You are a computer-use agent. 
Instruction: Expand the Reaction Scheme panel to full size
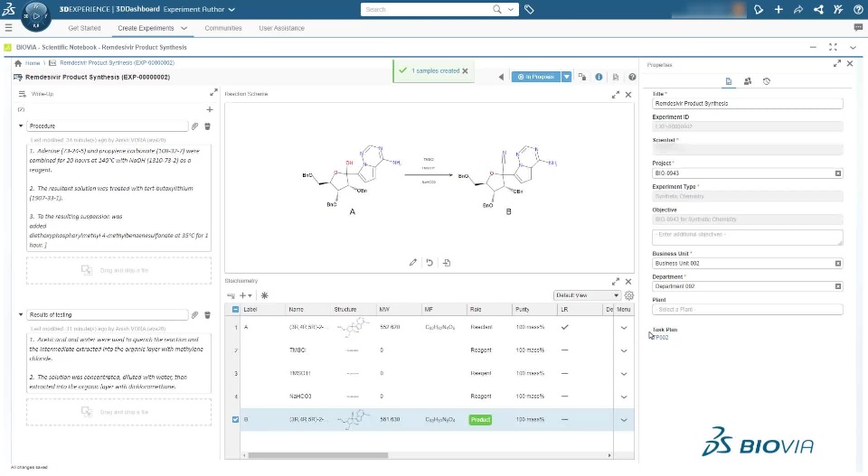tap(616, 95)
